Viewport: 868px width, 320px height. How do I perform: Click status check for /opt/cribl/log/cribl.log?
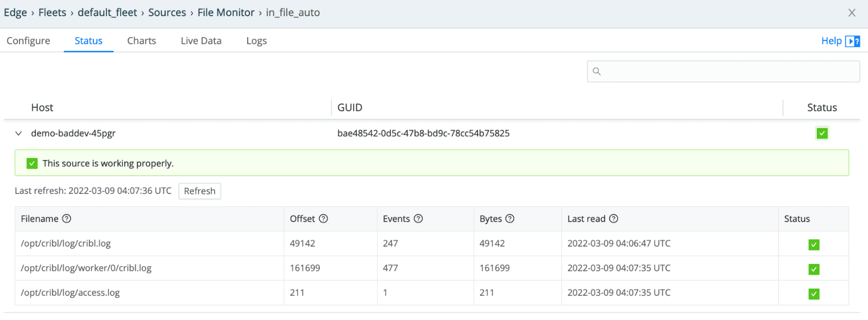click(x=814, y=244)
